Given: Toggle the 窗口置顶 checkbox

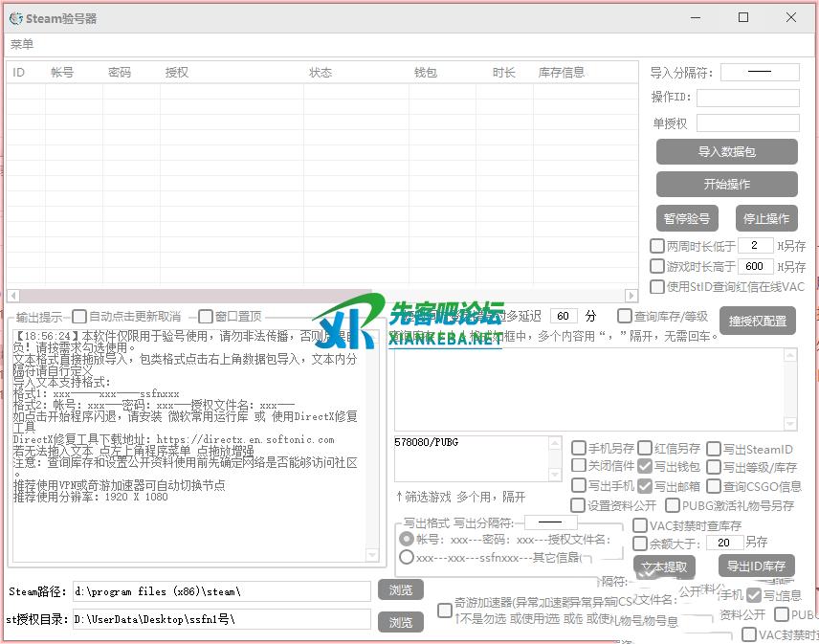Looking at the screenshot, I should coord(206,316).
